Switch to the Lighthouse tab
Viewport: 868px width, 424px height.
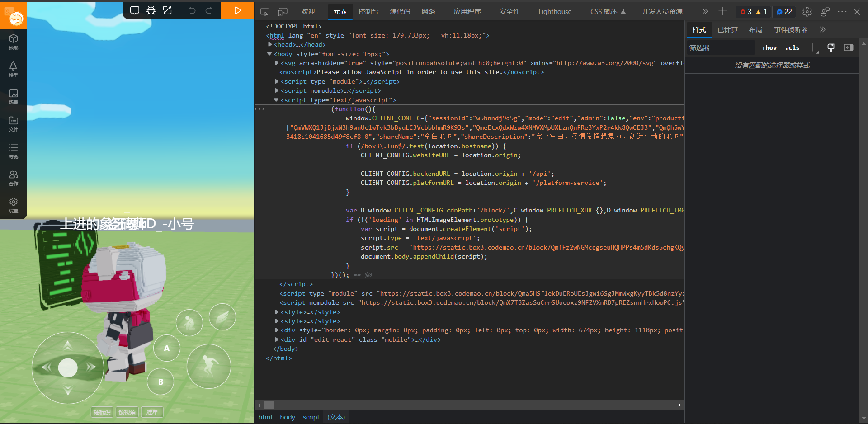(x=555, y=12)
